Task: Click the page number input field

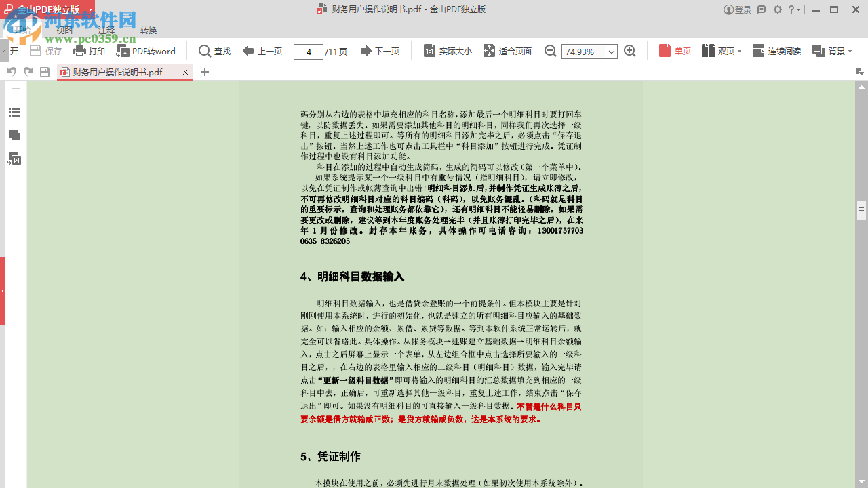Action: pyautogui.click(x=309, y=50)
